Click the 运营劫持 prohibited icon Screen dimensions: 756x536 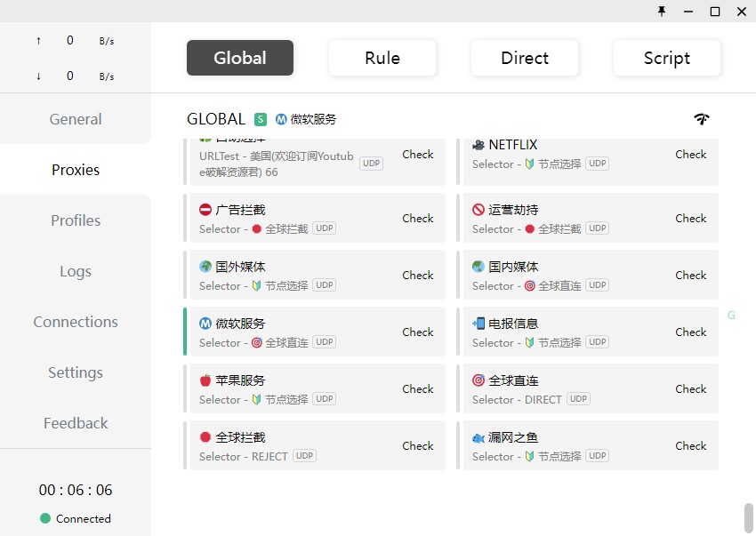tap(479, 210)
